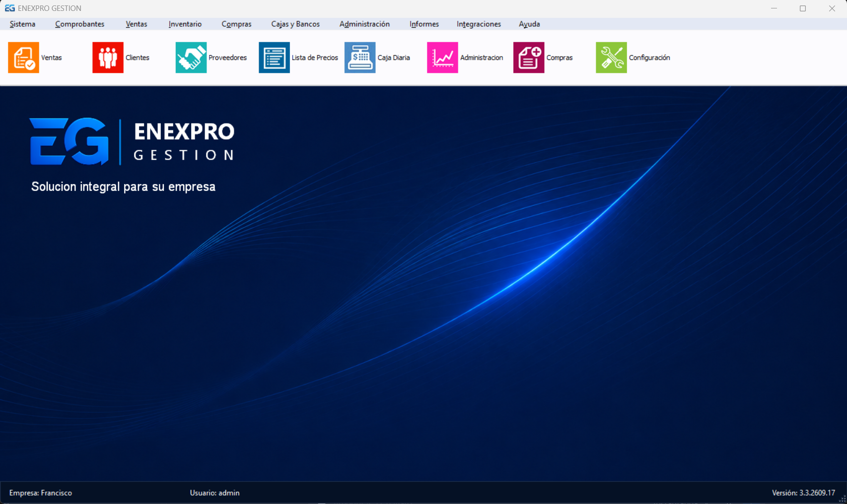Open the Sistema menu

coord(22,24)
